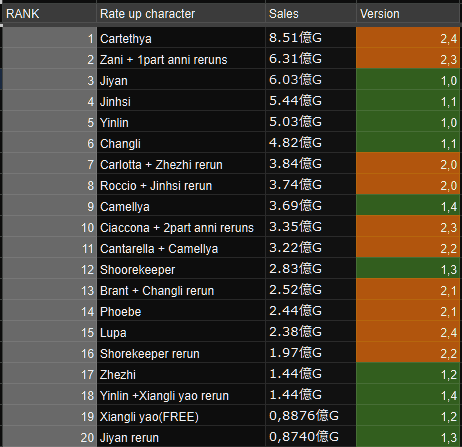The image size is (462, 447).
Task: Click the Changli name cell
Action: pyautogui.click(x=181, y=143)
